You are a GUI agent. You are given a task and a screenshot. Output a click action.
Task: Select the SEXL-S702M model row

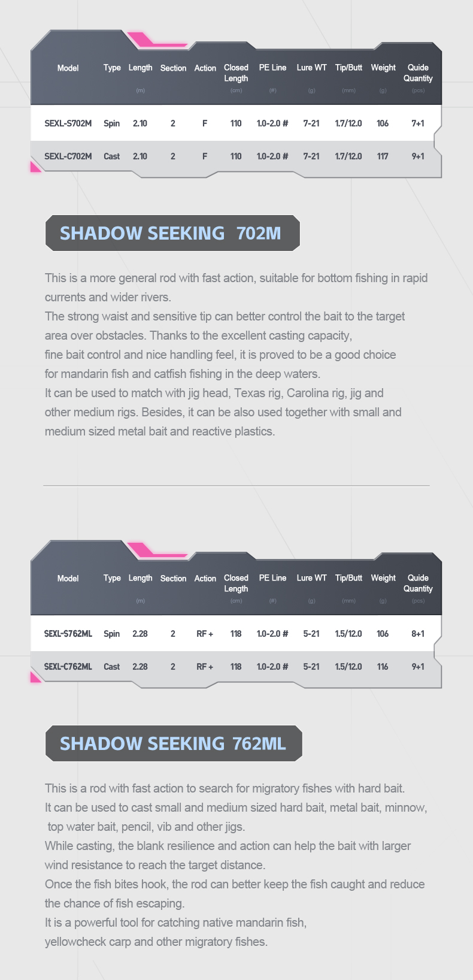click(236, 123)
